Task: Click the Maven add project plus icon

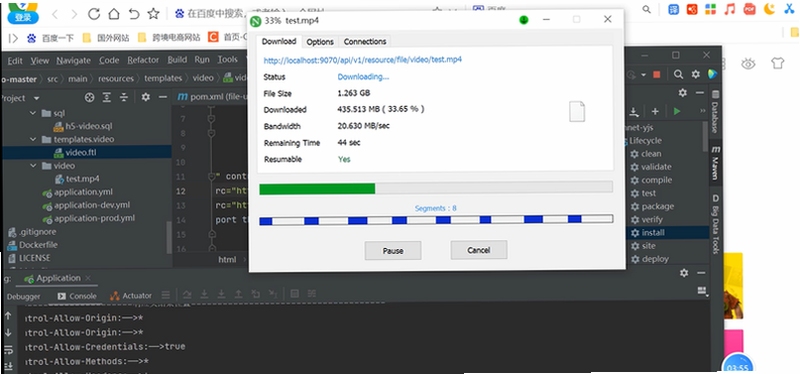Action: tap(655, 111)
